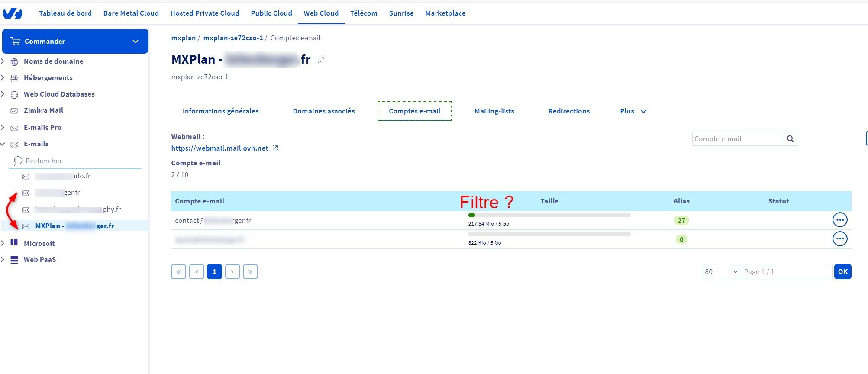Go to first page using double-arrow icon
Viewport: 868px width, 374px height.
[x=178, y=272]
